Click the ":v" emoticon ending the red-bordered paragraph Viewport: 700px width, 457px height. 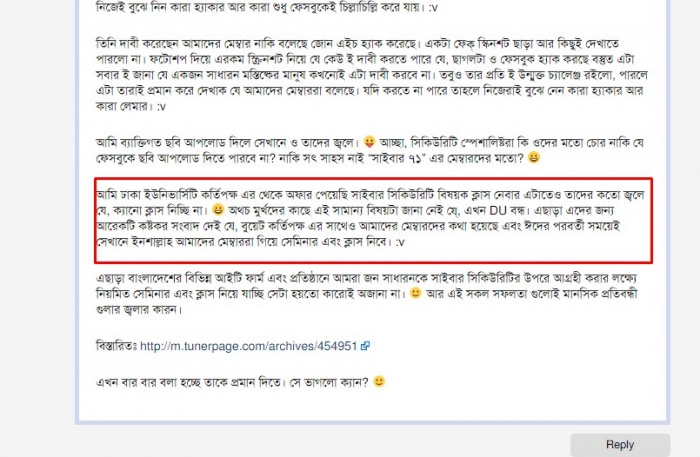[400, 242]
